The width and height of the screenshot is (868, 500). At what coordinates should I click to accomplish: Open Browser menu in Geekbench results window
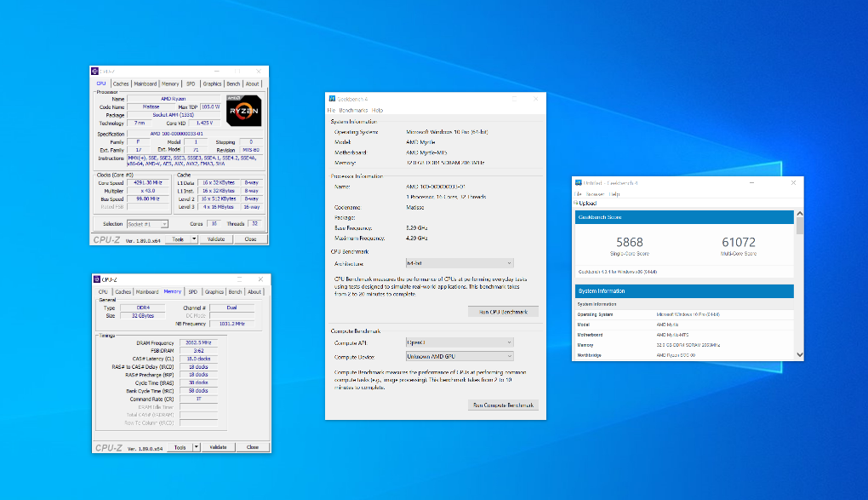point(596,194)
